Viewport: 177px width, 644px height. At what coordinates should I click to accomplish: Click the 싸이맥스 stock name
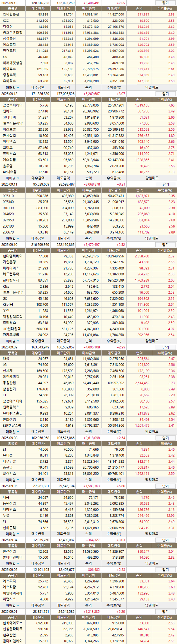[x=9, y=142]
